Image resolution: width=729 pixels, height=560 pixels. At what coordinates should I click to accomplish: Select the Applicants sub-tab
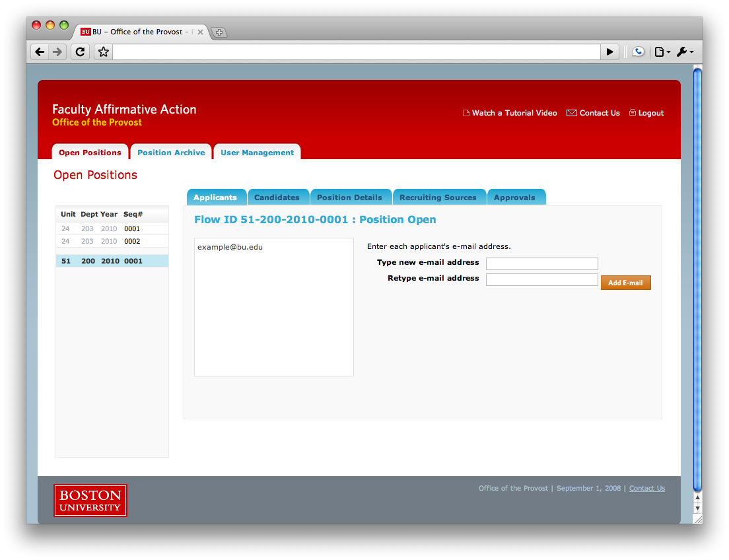[215, 197]
